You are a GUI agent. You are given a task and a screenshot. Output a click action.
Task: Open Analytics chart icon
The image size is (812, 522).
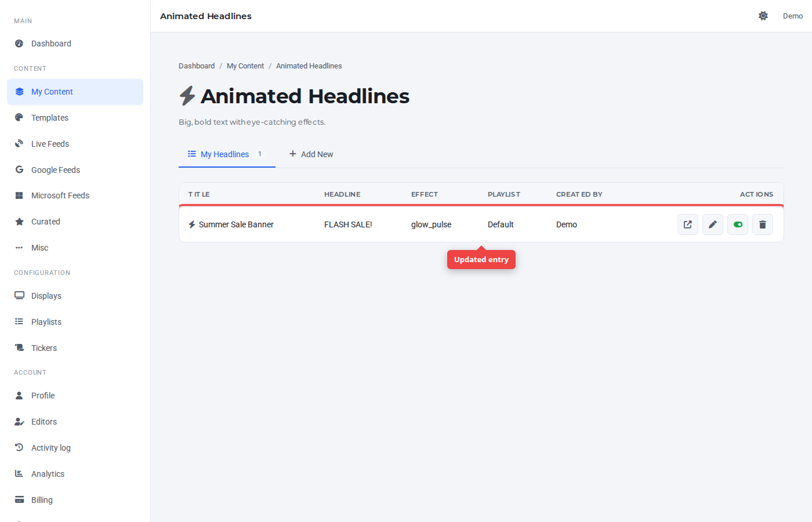tap(19, 473)
